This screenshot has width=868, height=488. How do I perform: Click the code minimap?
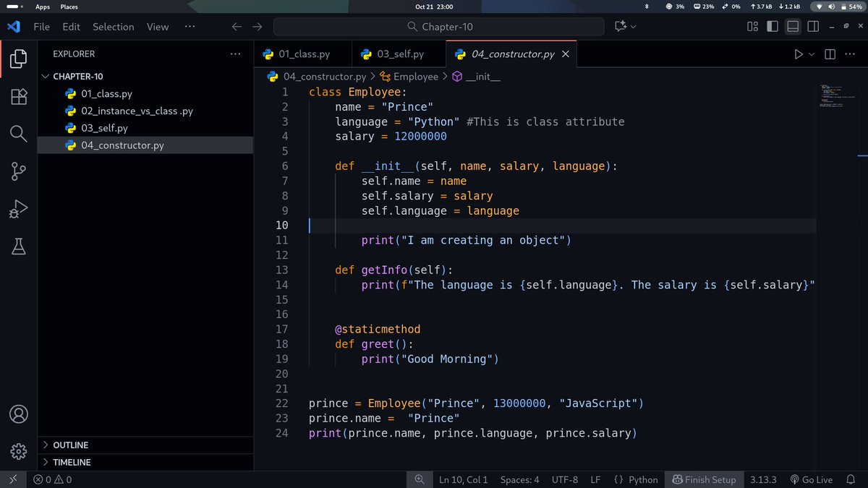837,98
